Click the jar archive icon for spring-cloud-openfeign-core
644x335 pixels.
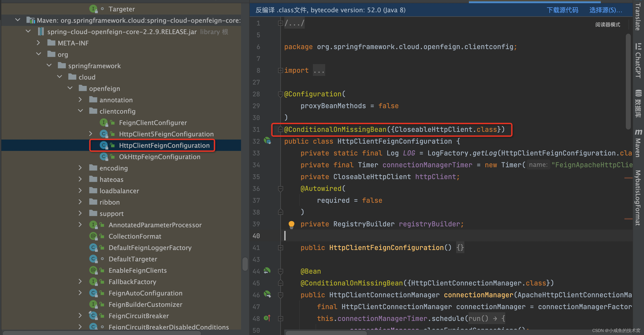pyautogui.click(x=40, y=31)
